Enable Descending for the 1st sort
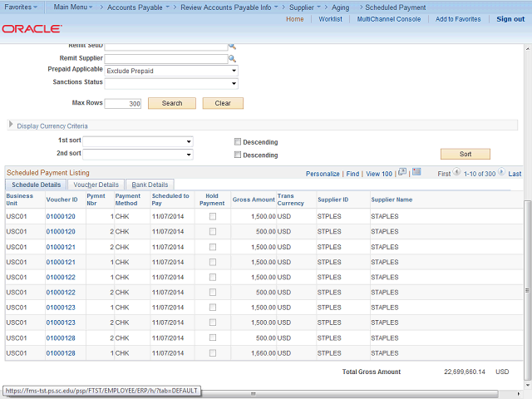The image size is (532, 399). (238, 141)
